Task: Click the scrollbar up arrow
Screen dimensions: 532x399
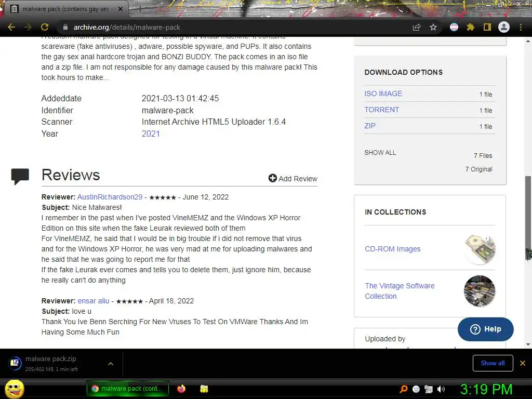Action: pyautogui.click(x=528, y=41)
